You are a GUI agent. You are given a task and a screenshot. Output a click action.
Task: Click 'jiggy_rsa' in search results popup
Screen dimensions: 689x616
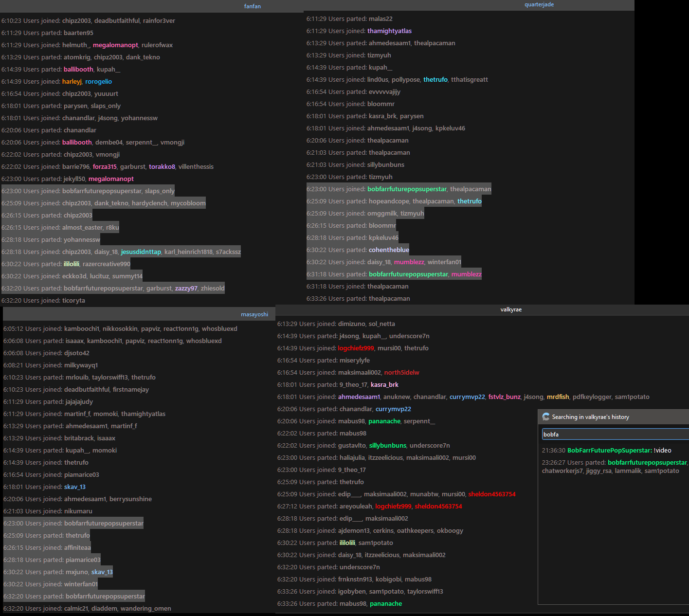(598, 471)
